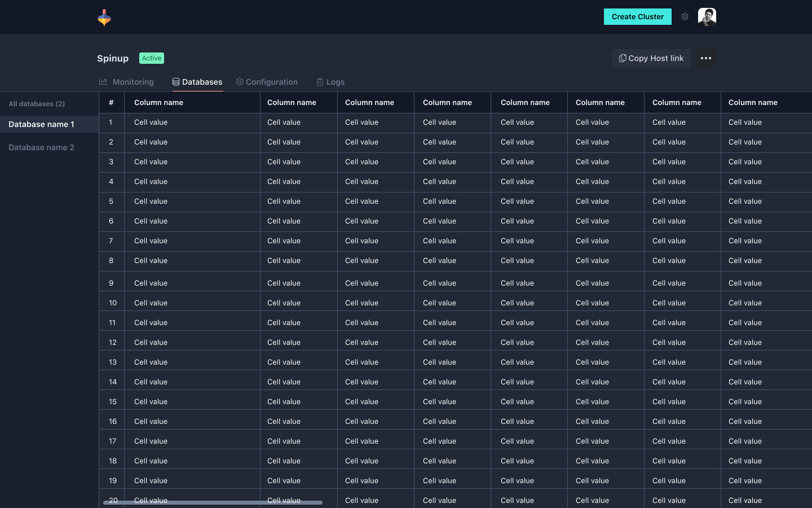Select Database name 2 in sidebar

point(41,147)
